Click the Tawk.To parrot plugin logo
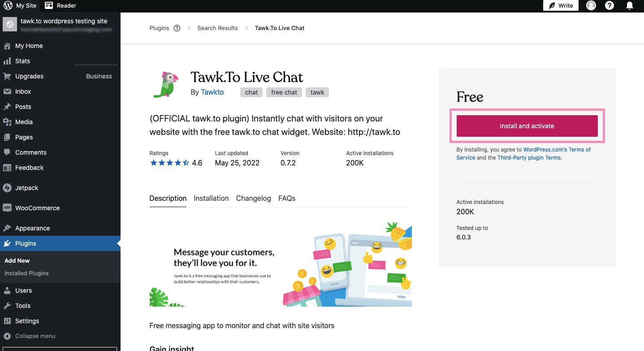This screenshot has width=644, height=351. (x=165, y=84)
